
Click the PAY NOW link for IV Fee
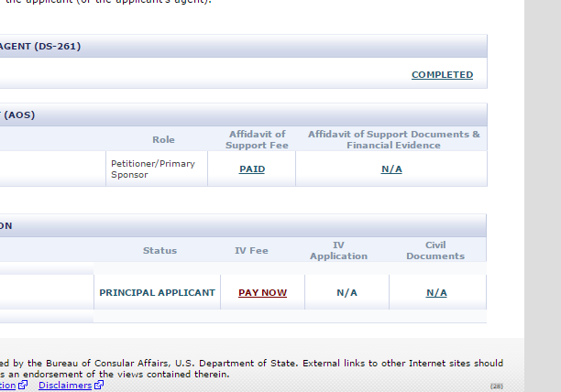(x=262, y=293)
